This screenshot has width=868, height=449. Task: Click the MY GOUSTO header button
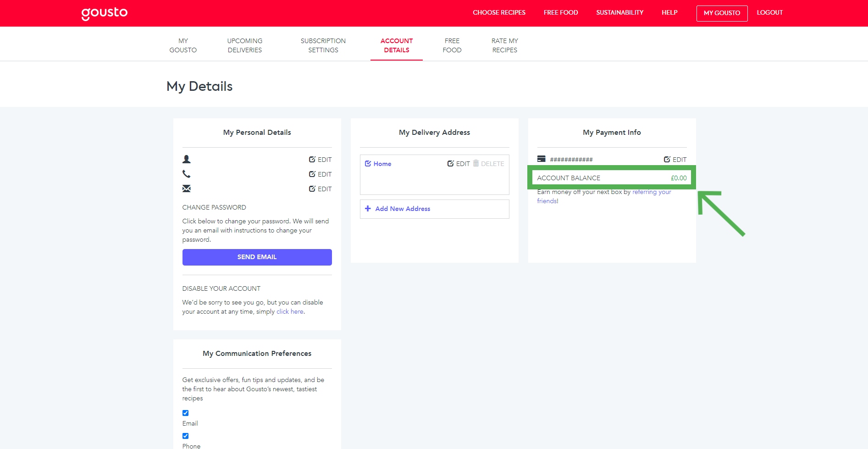point(722,13)
